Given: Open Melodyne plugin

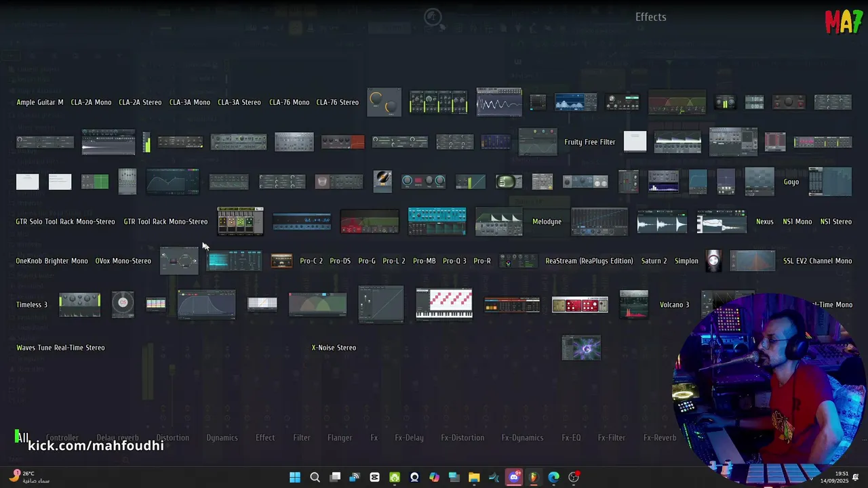Looking at the screenshot, I should click(x=547, y=222).
